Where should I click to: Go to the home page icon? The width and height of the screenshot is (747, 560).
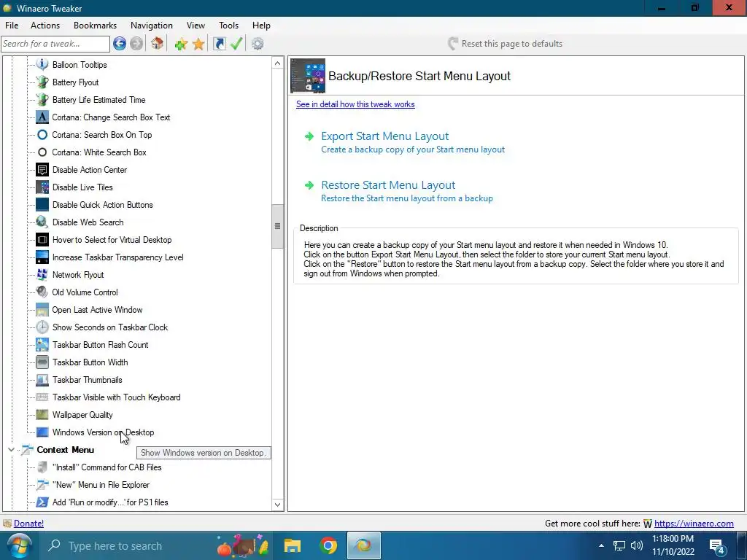[x=158, y=44]
